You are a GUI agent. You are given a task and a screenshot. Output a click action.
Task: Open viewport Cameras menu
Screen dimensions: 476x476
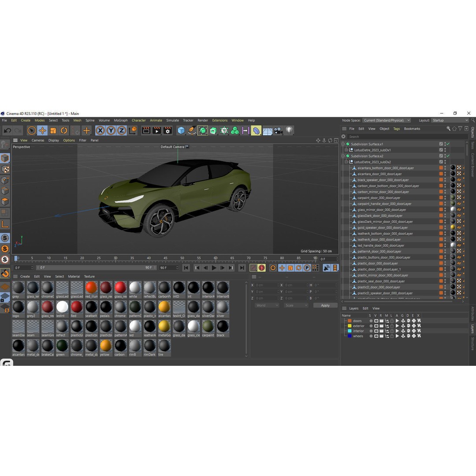coord(38,140)
